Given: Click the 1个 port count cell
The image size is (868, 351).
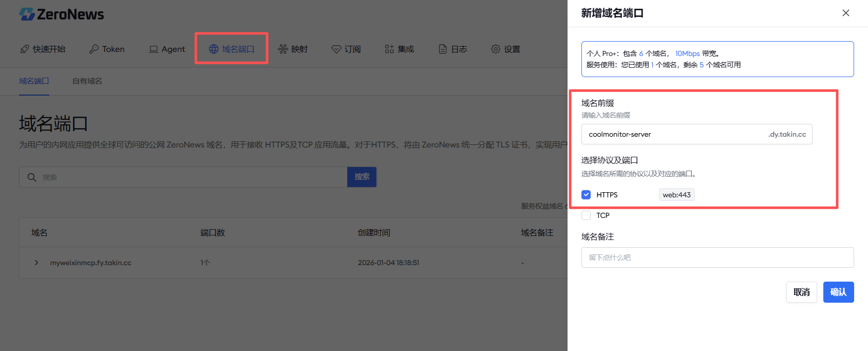Looking at the screenshot, I should point(205,263).
